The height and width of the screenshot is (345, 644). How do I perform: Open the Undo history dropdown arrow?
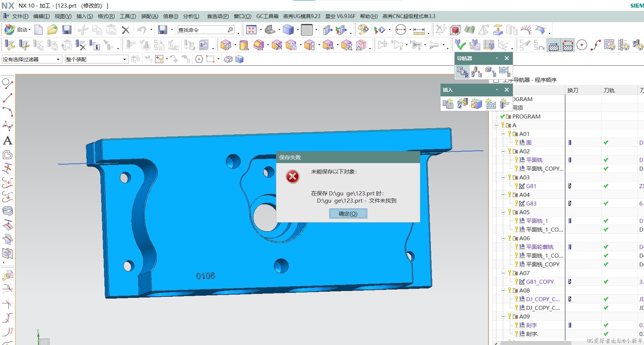(x=151, y=30)
